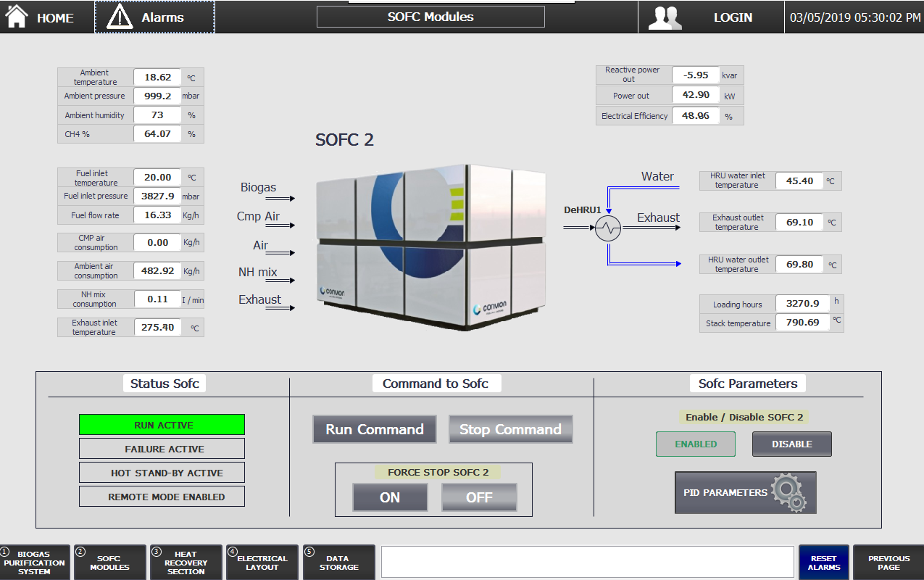924x580 pixels.
Task: Open the Data Storage page
Action: click(x=338, y=563)
